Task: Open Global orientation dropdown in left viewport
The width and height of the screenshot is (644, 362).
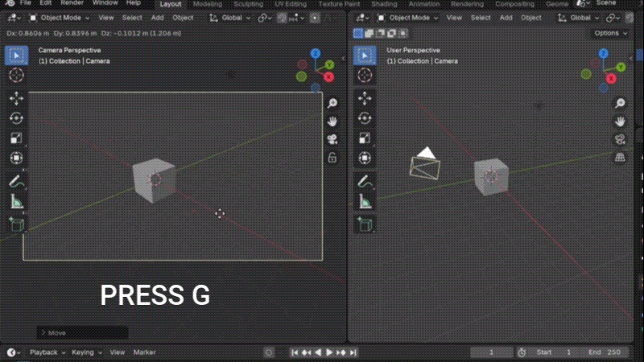Action: pyautogui.click(x=230, y=18)
